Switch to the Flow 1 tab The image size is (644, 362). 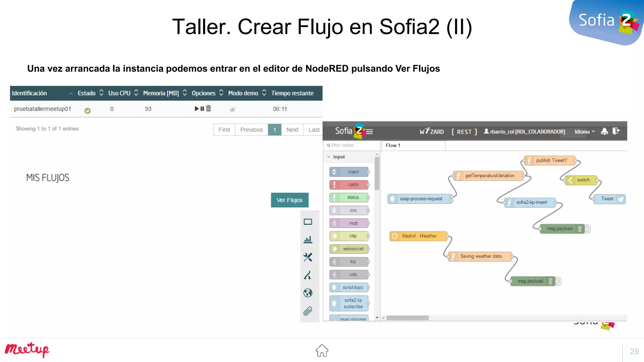click(413, 145)
